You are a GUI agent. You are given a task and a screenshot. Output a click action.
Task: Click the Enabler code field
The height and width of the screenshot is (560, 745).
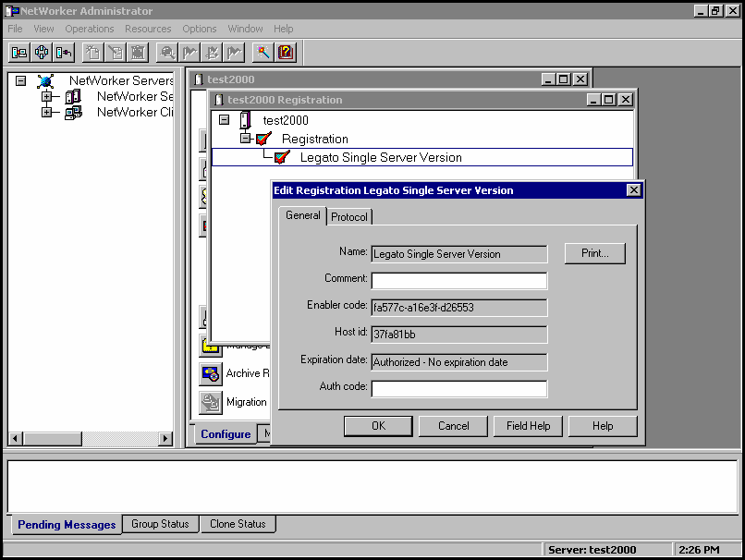[x=459, y=308]
